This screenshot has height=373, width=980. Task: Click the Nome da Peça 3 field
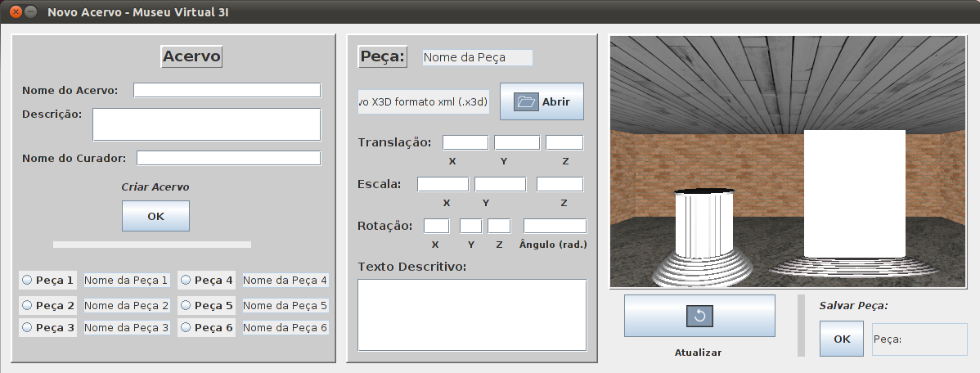[x=127, y=326]
